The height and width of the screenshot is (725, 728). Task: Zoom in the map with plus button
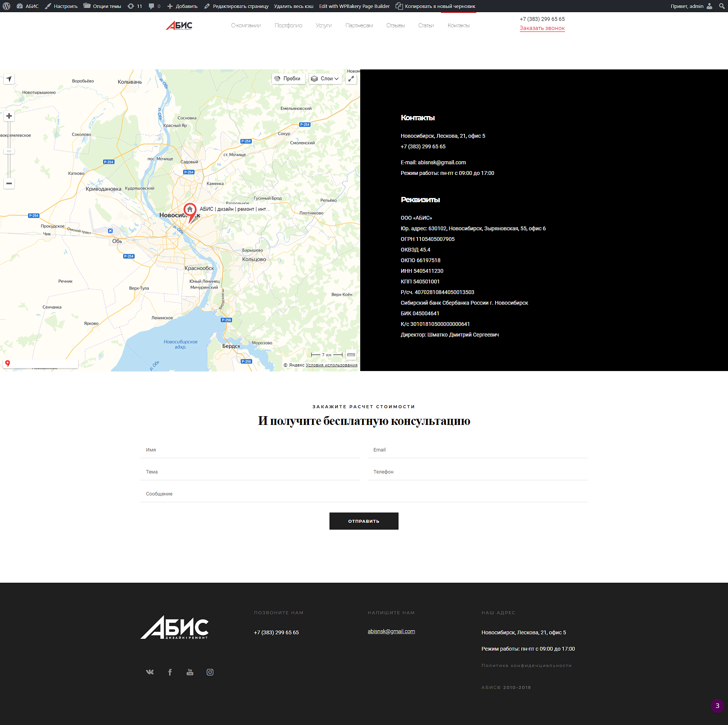pos(9,116)
